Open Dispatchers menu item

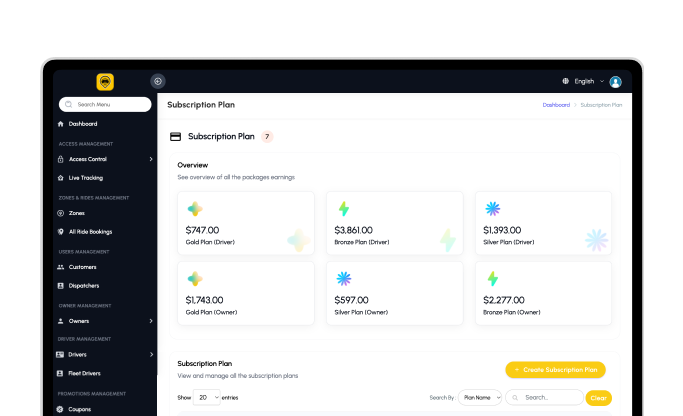tap(84, 286)
